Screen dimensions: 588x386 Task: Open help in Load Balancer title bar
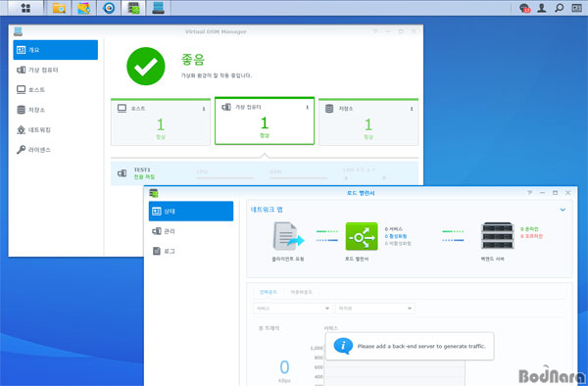(x=529, y=193)
